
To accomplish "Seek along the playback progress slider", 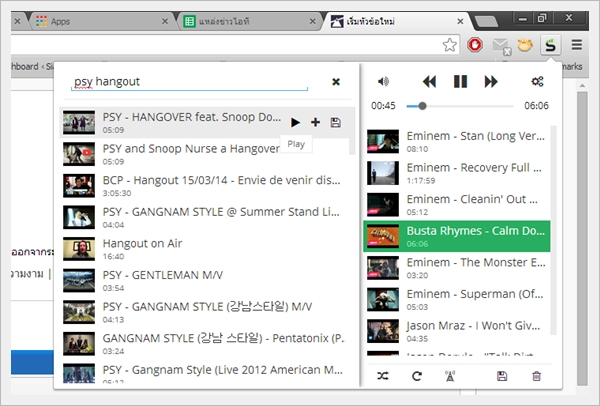I will point(460,106).
